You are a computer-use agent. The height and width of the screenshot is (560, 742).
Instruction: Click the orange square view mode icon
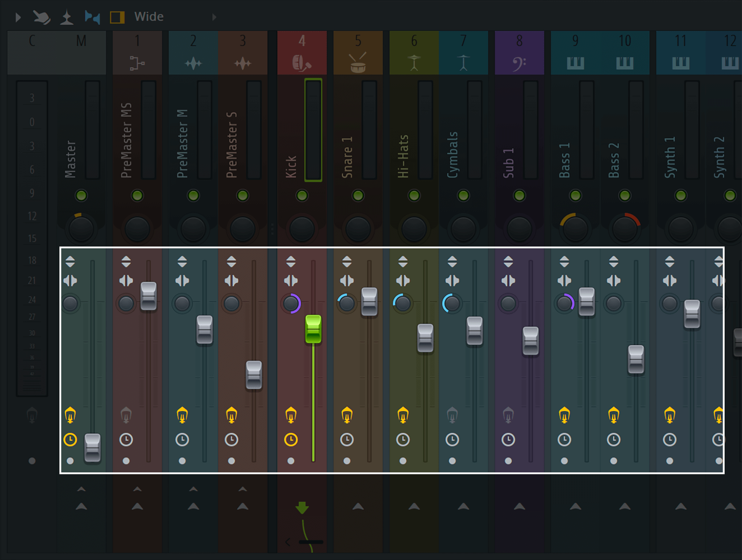pyautogui.click(x=117, y=17)
